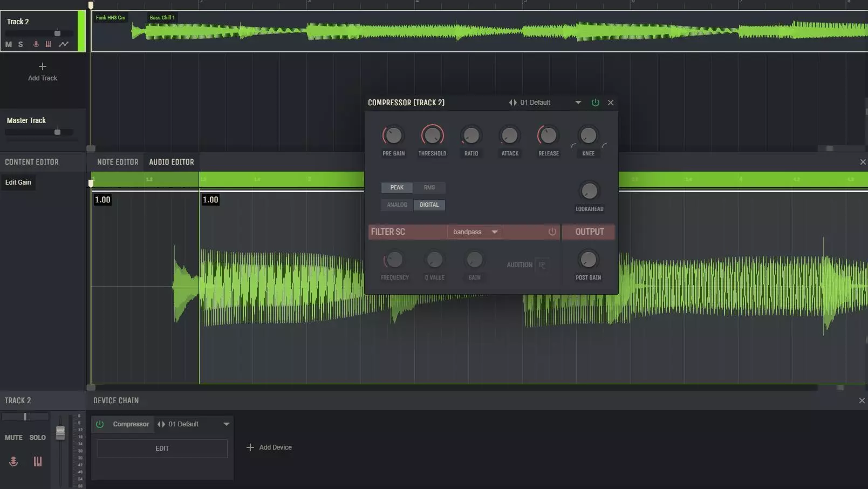Click the preset previous/next arrows in Compressor window
The image size is (868, 489).
512,103
